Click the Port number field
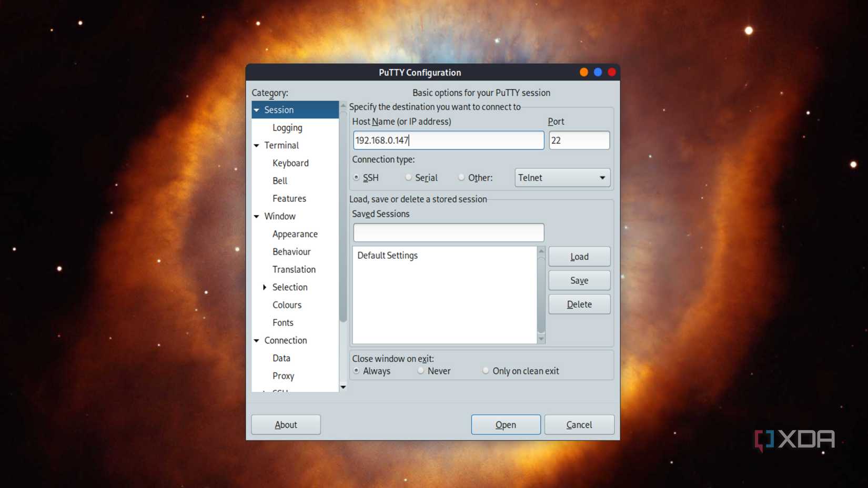The height and width of the screenshot is (488, 868). [579, 140]
